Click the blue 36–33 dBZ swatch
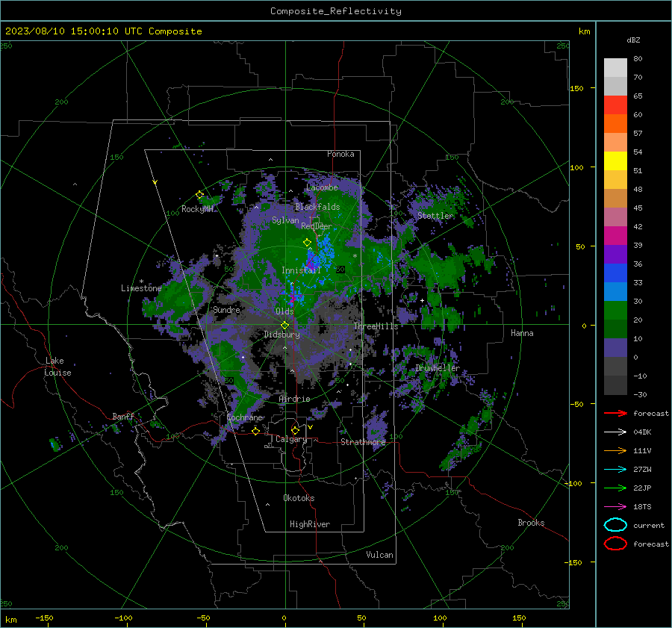This screenshot has width=672, height=628. point(615,273)
